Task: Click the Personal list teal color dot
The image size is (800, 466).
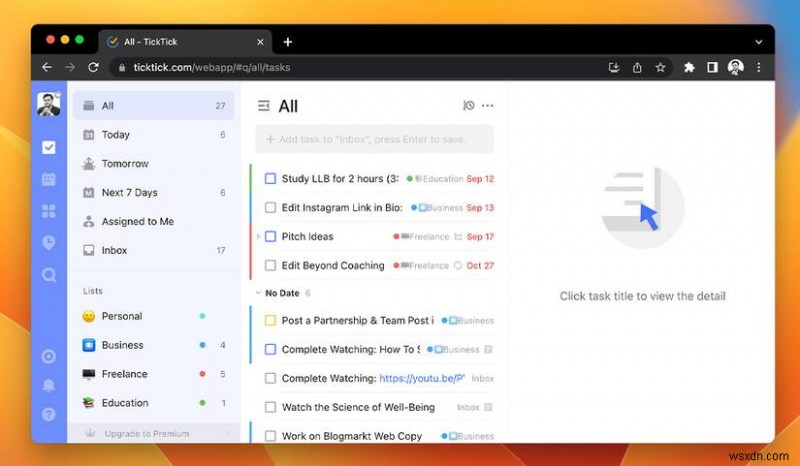Action: tap(203, 316)
